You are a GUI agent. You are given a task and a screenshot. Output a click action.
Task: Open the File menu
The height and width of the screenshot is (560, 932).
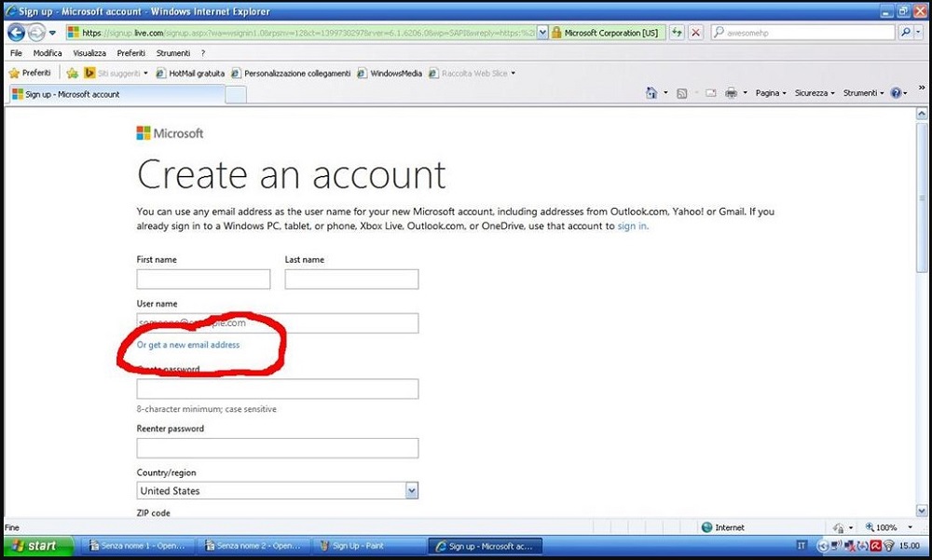(x=16, y=53)
